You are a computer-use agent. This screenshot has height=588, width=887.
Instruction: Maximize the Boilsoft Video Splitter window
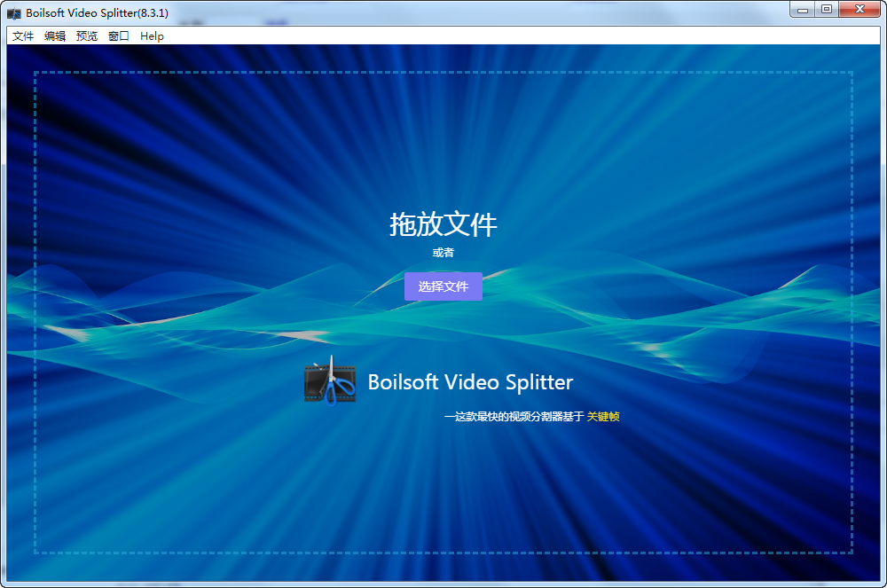point(827,10)
